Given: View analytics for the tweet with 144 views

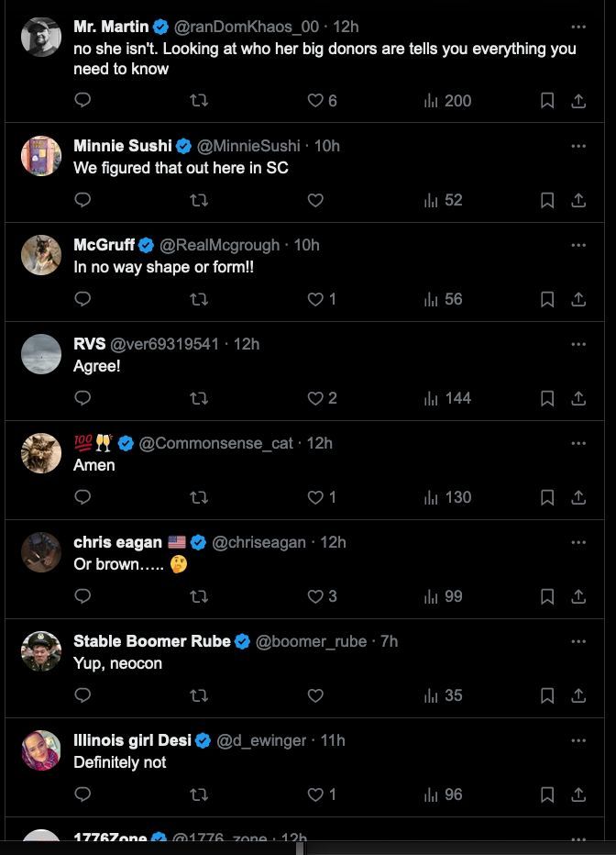Looking at the screenshot, I should tap(447, 398).
